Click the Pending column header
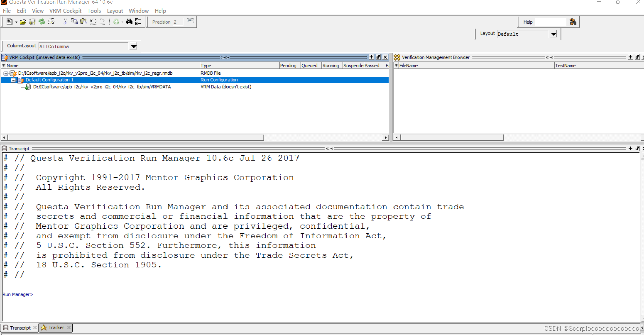The image size is (644, 335). coord(290,65)
